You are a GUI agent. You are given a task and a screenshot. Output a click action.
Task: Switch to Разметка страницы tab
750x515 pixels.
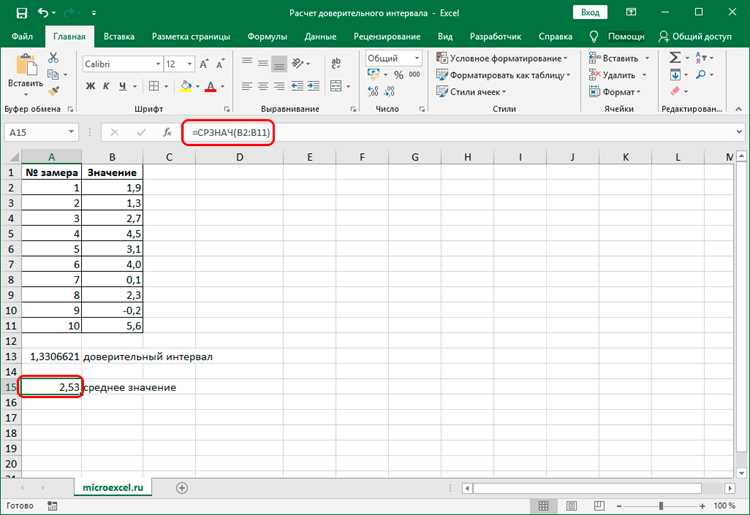click(191, 36)
